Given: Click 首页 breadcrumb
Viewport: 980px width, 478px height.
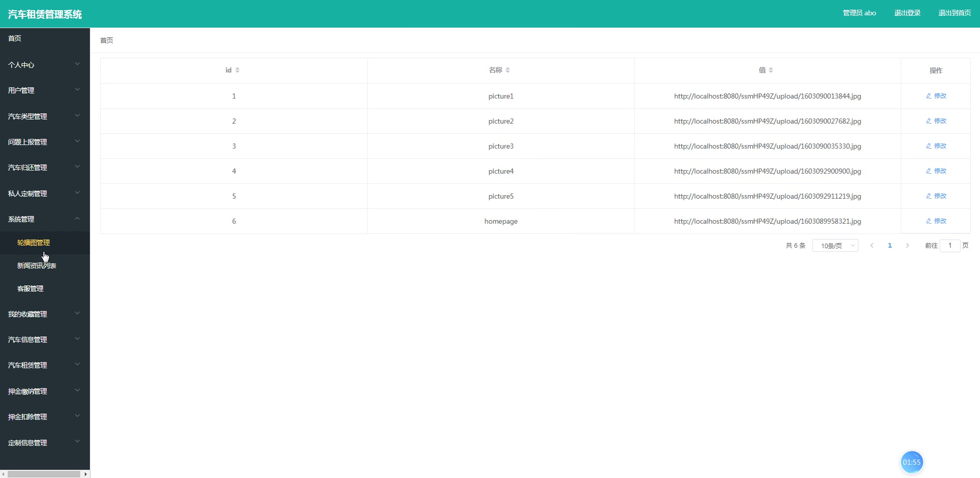Looking at the screenshot, I should pyautogui.click(x=107, y=40).
